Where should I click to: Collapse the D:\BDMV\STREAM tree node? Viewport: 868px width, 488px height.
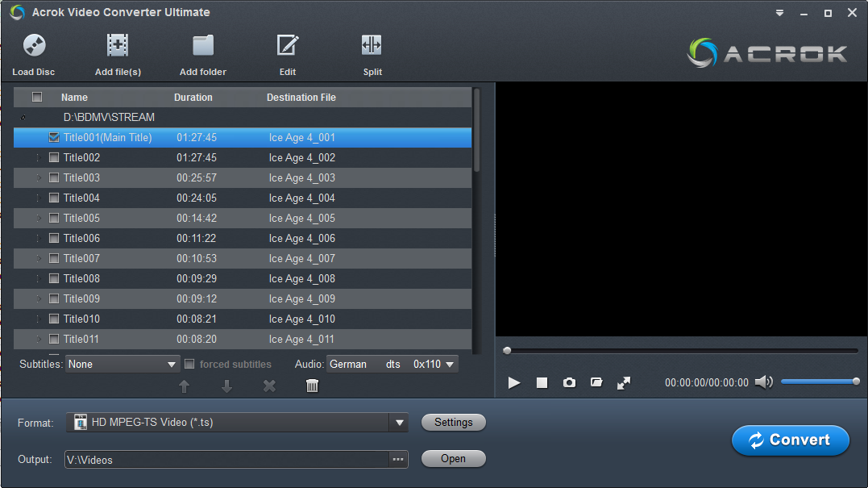(23, 118)
